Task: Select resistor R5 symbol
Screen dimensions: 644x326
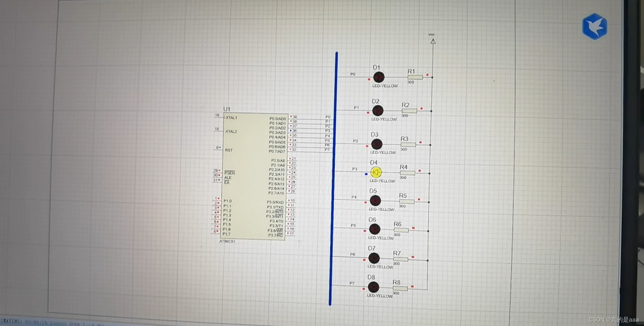Action: tap(407, 201)
